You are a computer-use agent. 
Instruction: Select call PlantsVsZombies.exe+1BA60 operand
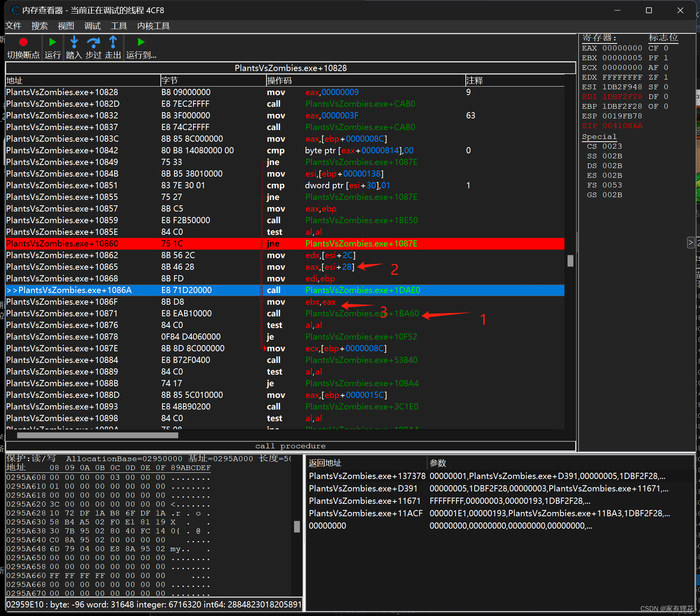(x=362, y=314)
